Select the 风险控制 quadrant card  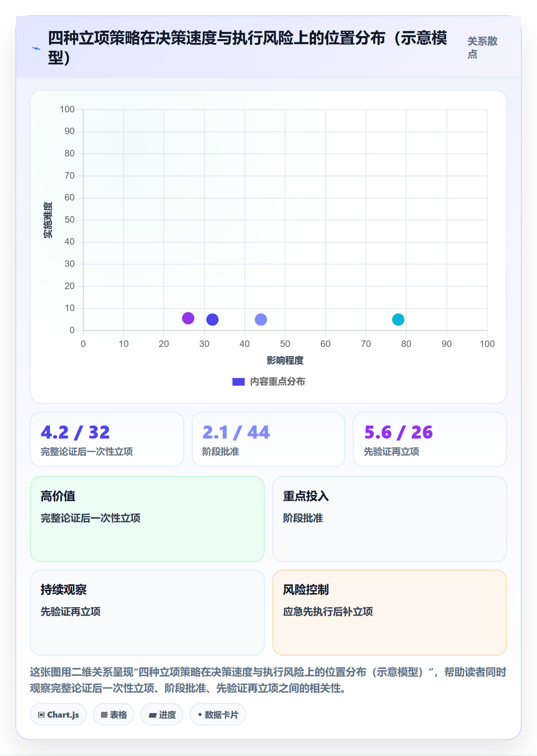click(390, 613)
